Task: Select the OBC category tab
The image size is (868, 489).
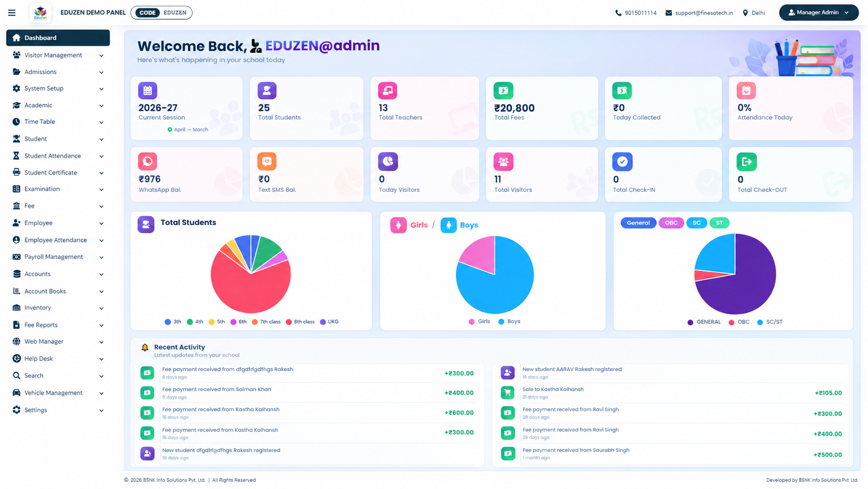Action: click(x=671, y=223)
